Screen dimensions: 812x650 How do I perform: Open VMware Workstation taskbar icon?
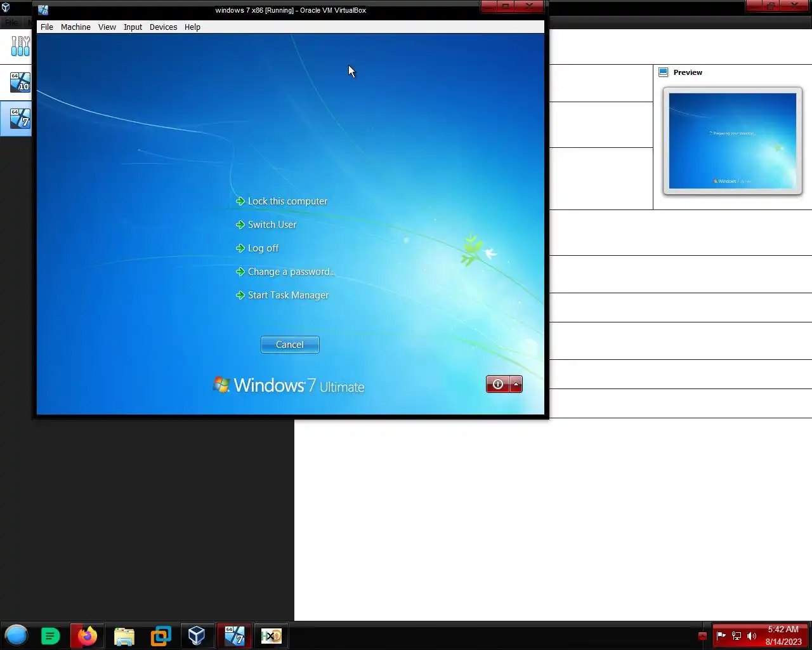160,636
